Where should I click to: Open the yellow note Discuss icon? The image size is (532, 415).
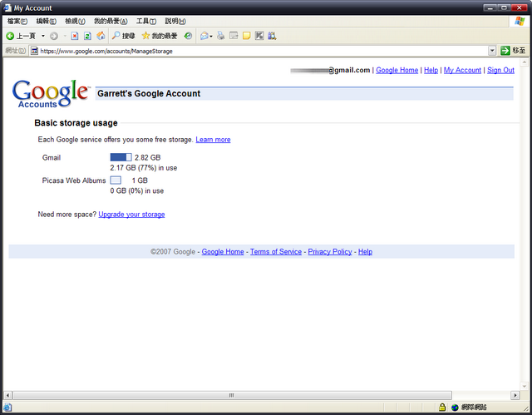[247, 36]
